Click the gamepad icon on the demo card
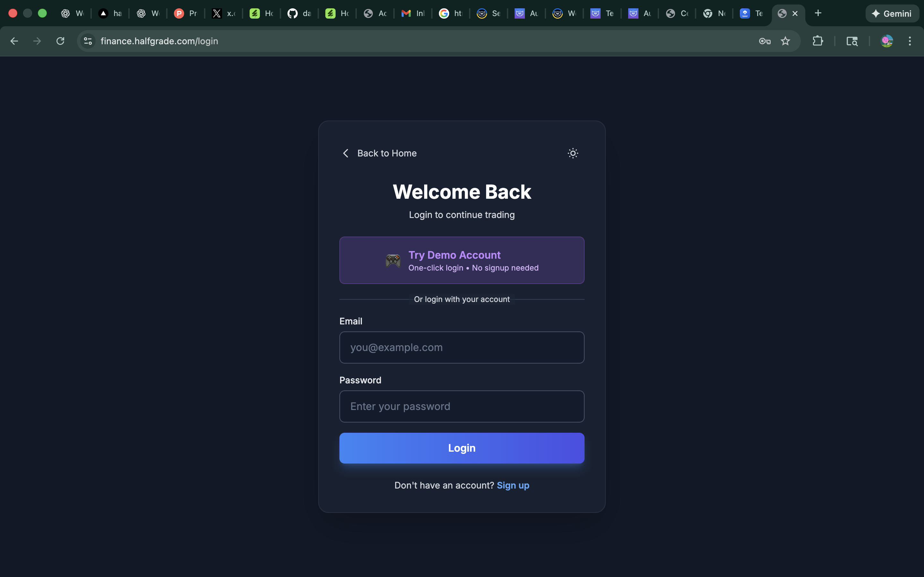Viewport: 924px width, 577px height. [x=393, y=260]
